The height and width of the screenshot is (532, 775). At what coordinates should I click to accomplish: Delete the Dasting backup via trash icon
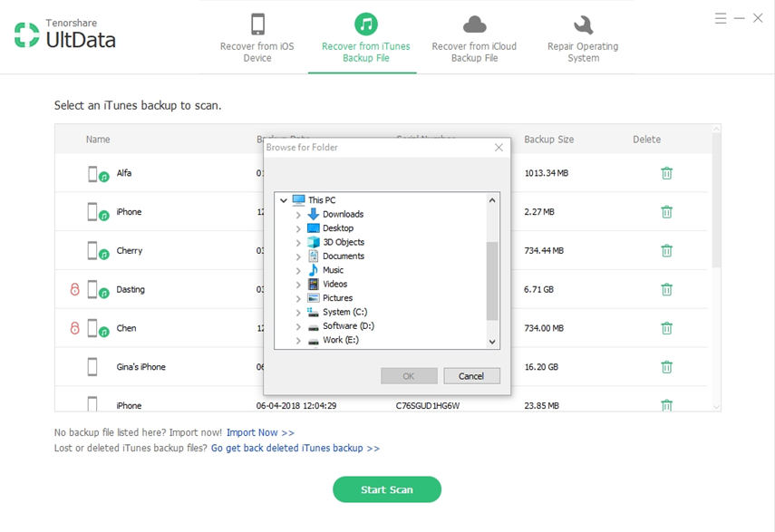(666, 289)
